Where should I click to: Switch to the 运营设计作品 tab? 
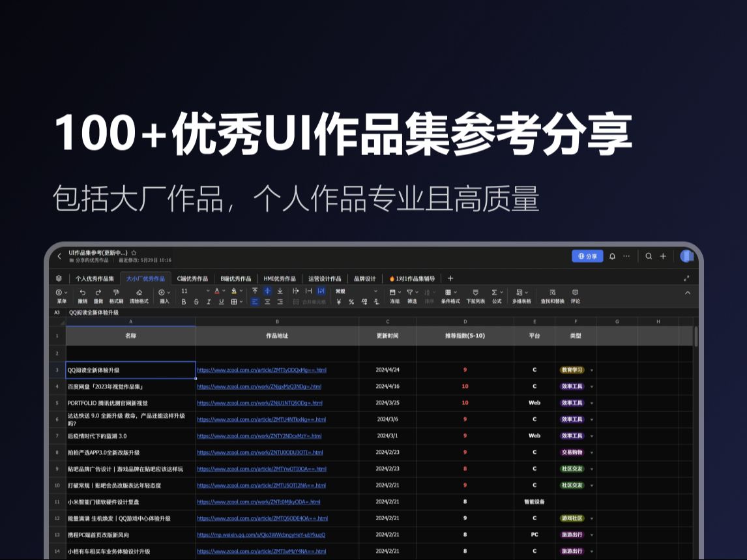(x=325, y=278)
